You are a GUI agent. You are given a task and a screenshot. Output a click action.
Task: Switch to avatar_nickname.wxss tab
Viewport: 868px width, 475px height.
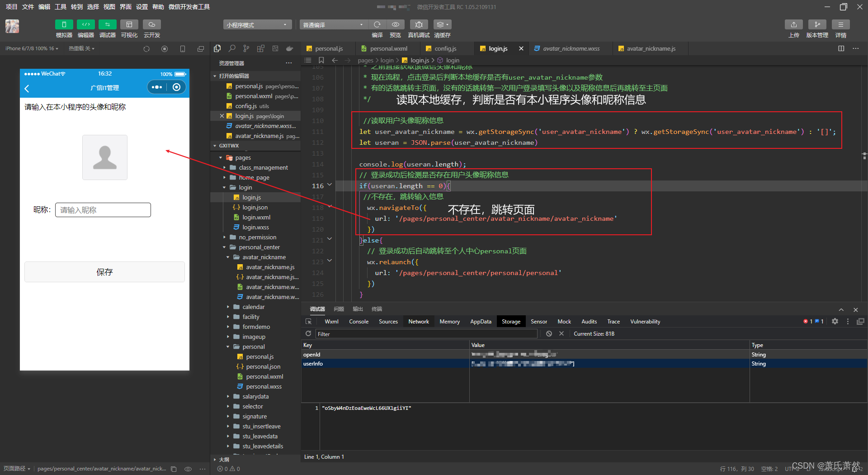[571, 48]
